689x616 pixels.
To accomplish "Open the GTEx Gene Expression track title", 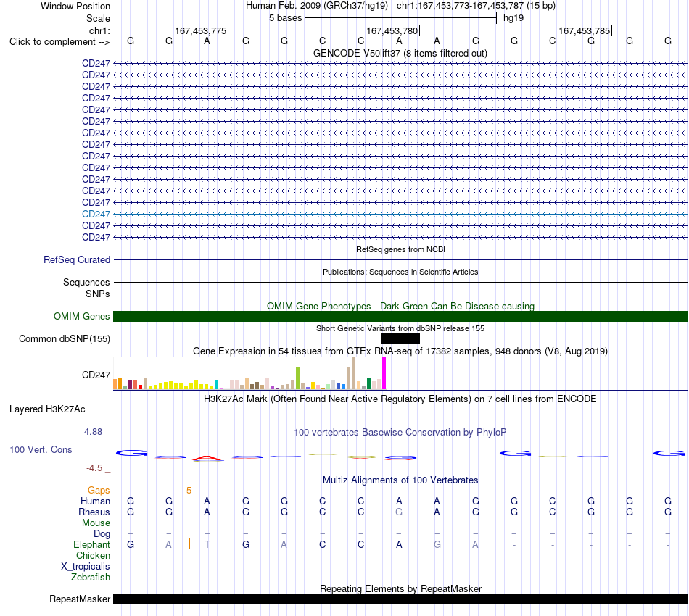I will pyautogui.click(x=400, y=351).
